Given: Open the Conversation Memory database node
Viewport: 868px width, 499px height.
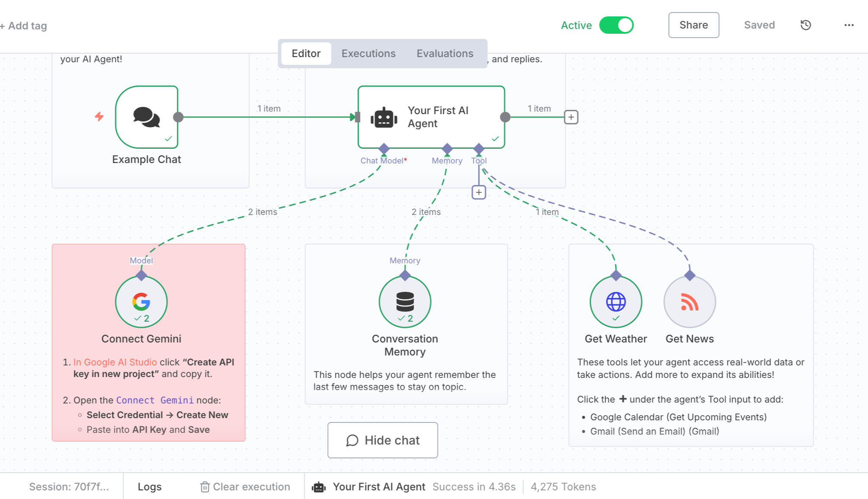Looking at the screenshot, I should coord(405,302).
